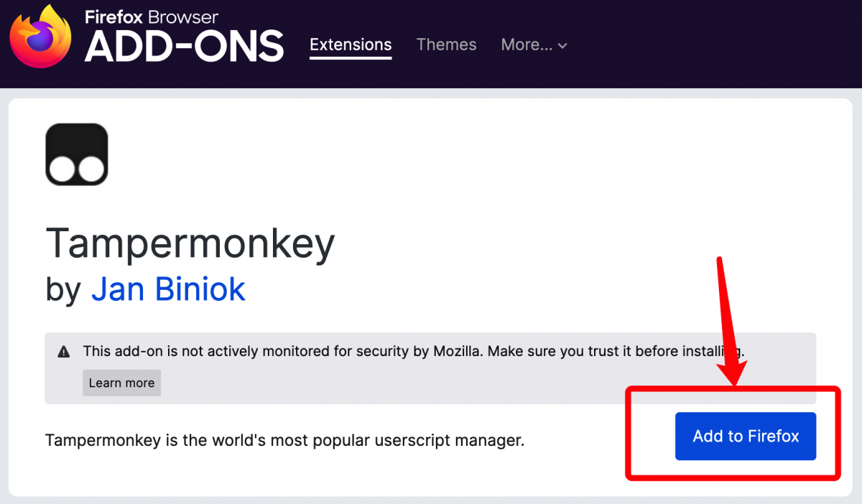The width and height of the screenshot is (862, 504).
Task: Click empty area of the dark header bar
Action: tap(718, 43)
